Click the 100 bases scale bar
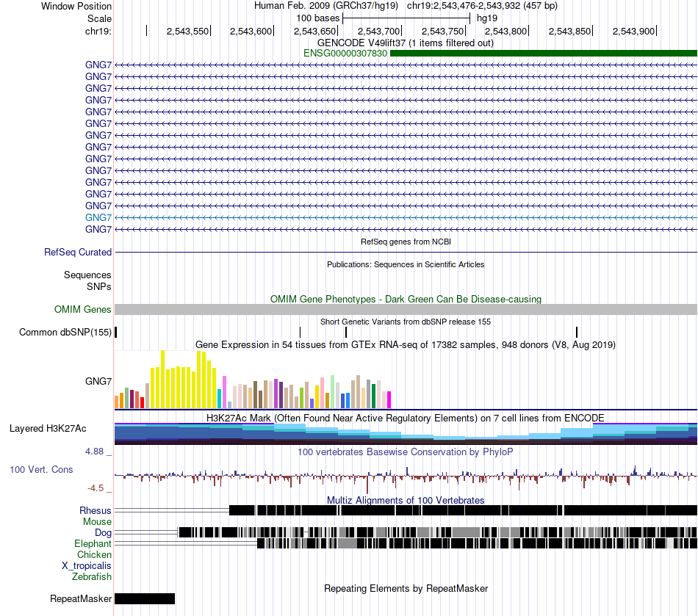This screenshot has height=616, width=698. coord(406,18)
